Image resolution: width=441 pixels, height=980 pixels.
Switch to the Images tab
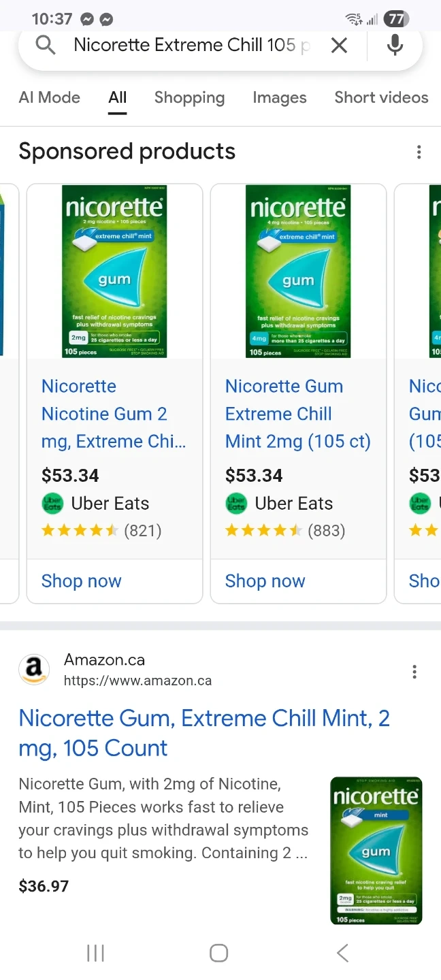[x=279, y=97]
